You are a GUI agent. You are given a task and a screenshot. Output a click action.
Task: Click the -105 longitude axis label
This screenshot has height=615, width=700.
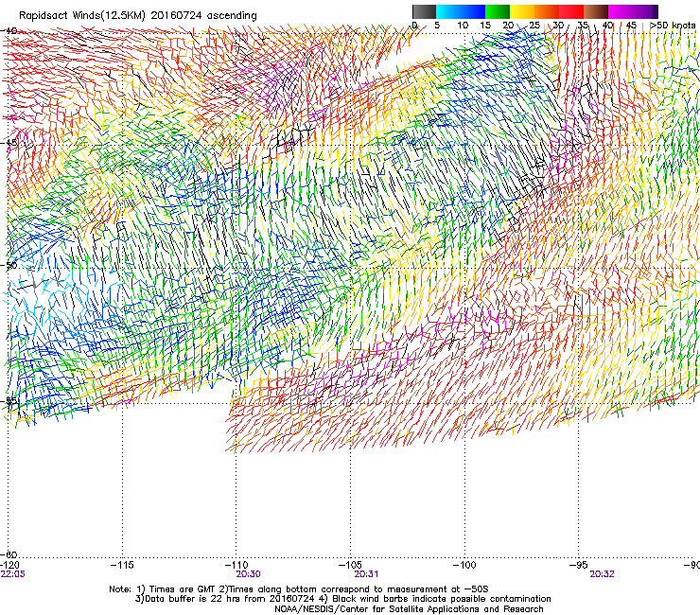tap(350, 566)
